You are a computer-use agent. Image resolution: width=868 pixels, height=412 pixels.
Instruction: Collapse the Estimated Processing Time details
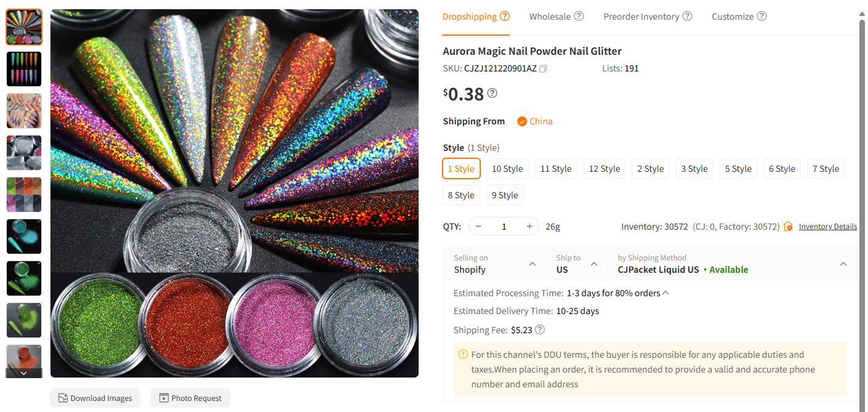pos(665,293)
